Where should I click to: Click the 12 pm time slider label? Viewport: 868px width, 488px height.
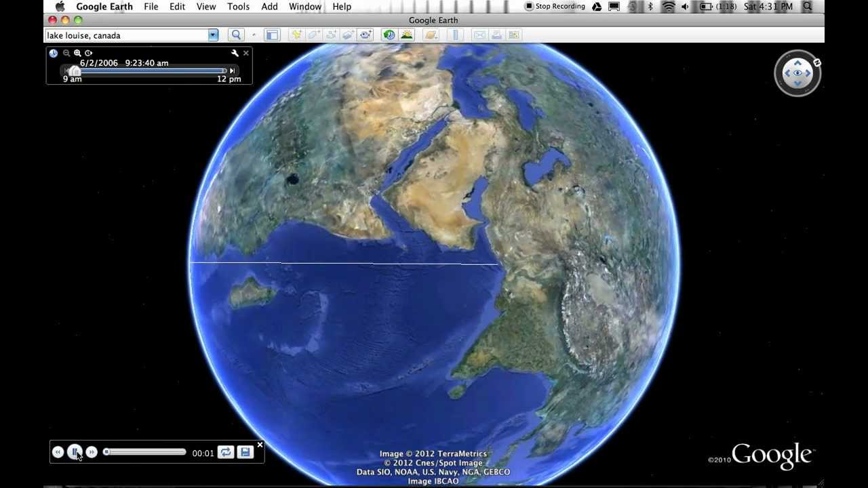coord(229,79)
